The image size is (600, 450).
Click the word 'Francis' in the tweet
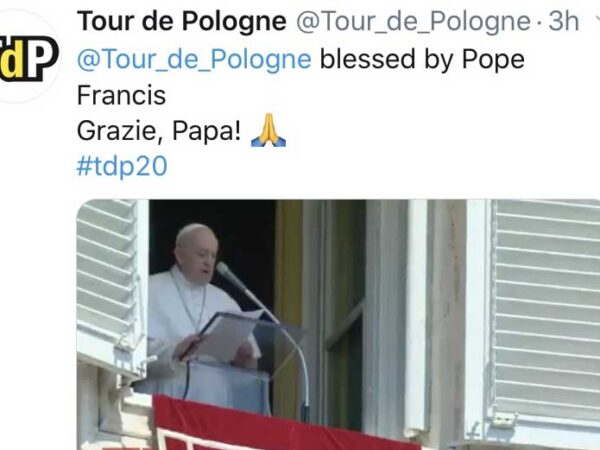(x=121, y=95)
